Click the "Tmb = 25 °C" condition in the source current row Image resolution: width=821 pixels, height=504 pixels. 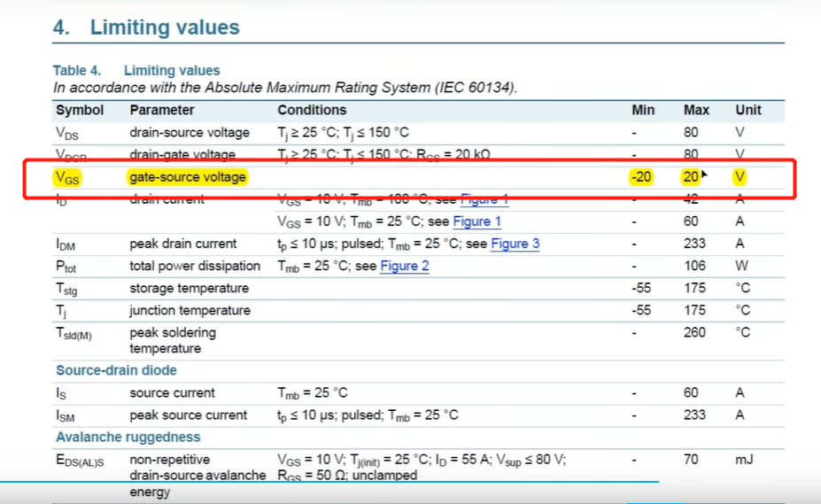pyautogui.click(x=313, y=393)
